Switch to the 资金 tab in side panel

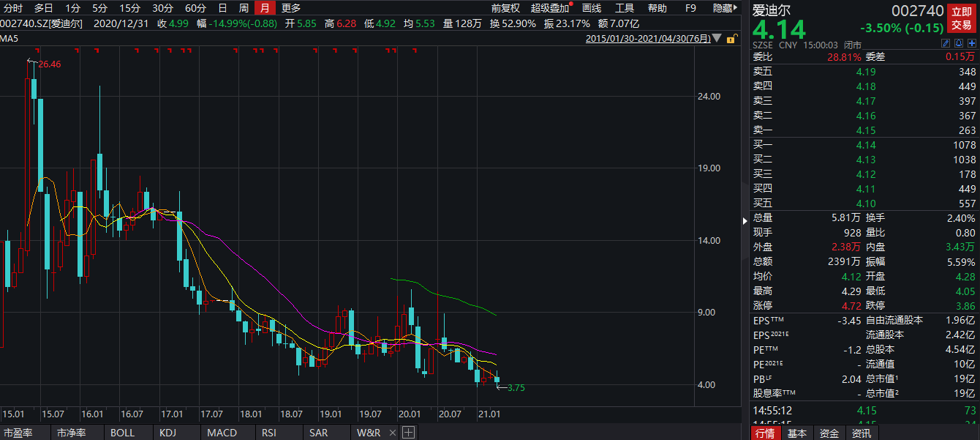pyautogui.click(x=829, y=433)
